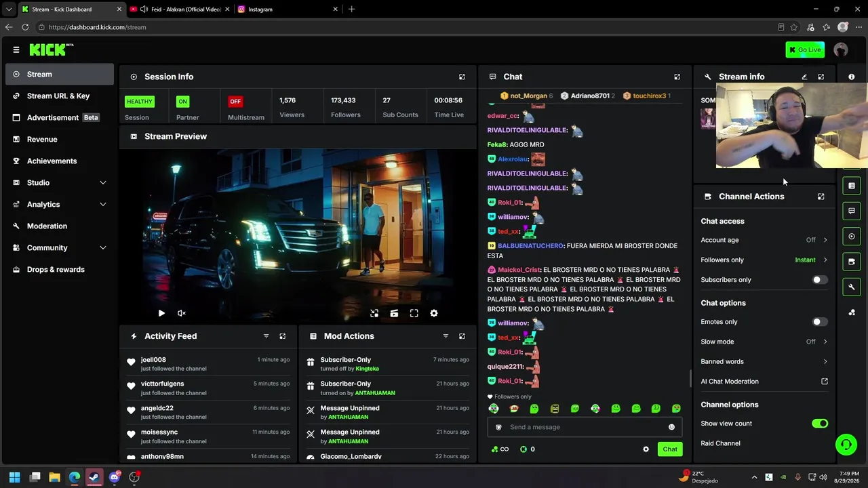
Task: Go to the Advertisement page
Action: 60,117
